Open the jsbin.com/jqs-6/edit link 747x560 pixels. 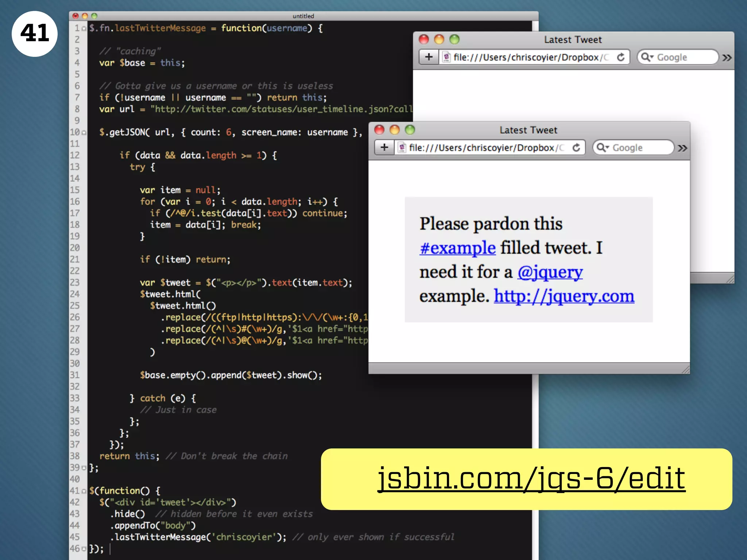point(531,478)
